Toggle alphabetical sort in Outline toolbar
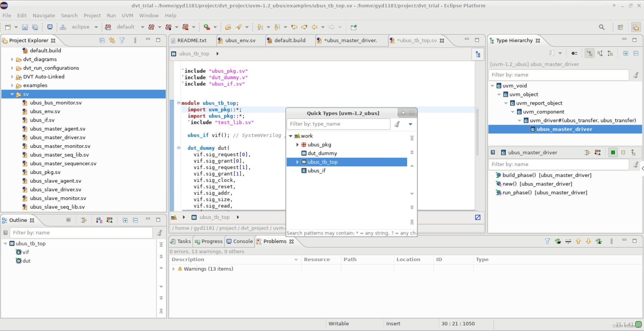Image resolution: width=644 pixels, height=331 pixels. pos(99,220)
